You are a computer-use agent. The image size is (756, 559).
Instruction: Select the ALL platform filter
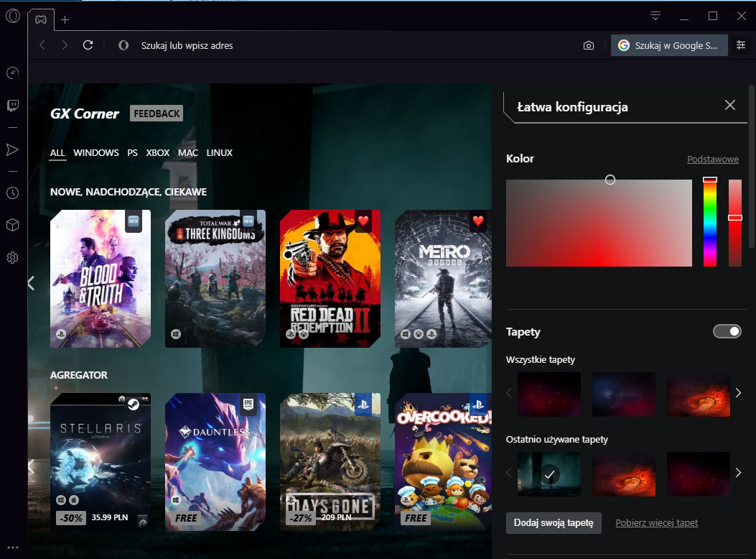(57, 153)
